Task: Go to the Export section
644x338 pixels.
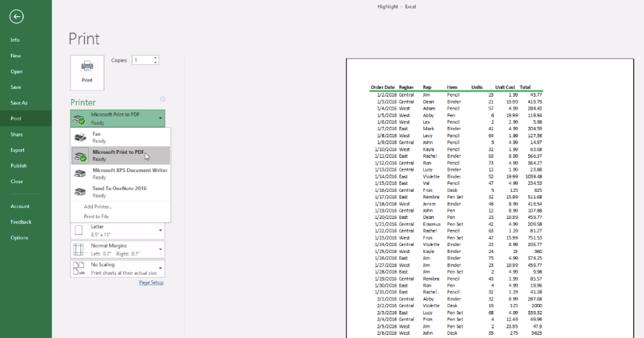Action: coord(17,150)
